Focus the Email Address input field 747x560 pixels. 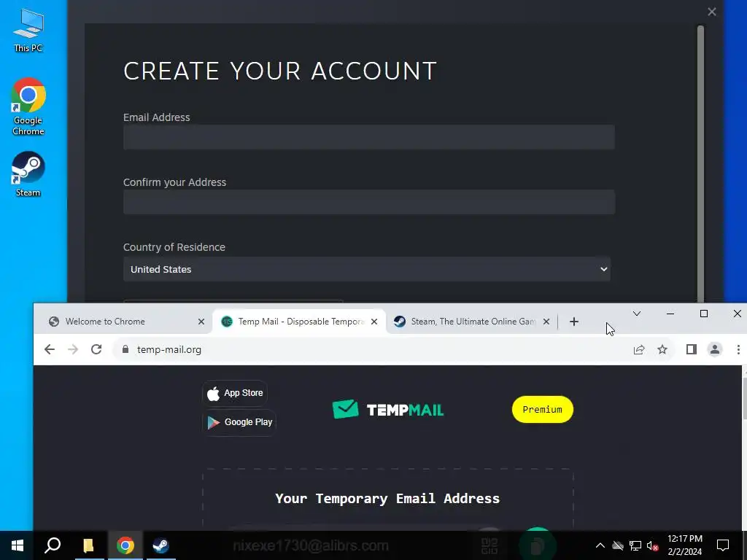pyautogui.click(x=368, y=137)
